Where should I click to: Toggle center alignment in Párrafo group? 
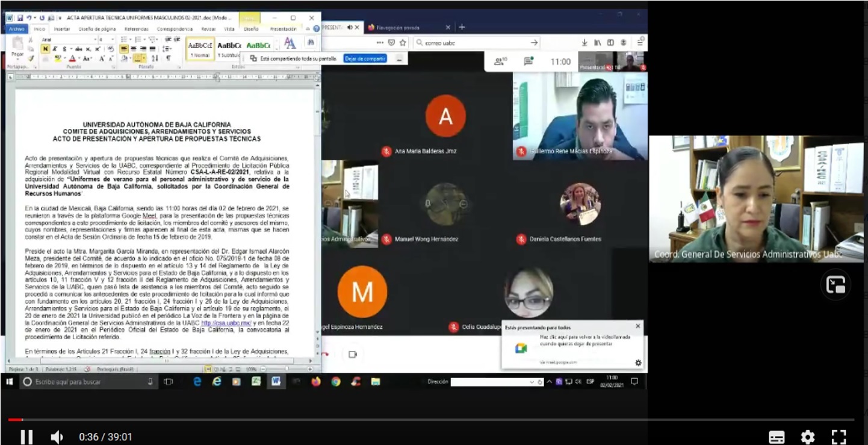[134, 49]
